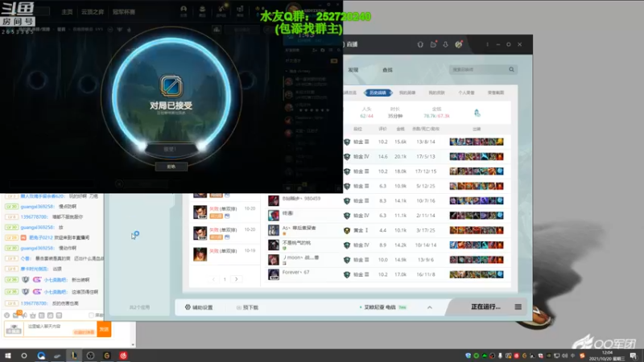Screen dimensions: 644x362
Task: Click the orange send button in chat
Action: pos(104,329)
